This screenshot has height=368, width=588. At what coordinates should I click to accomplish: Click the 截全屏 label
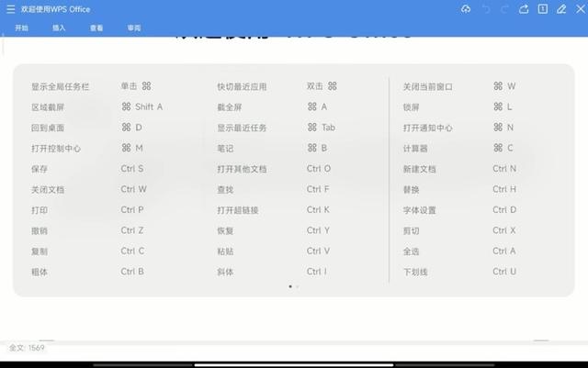pyautogui.click(x=230, y=107)
